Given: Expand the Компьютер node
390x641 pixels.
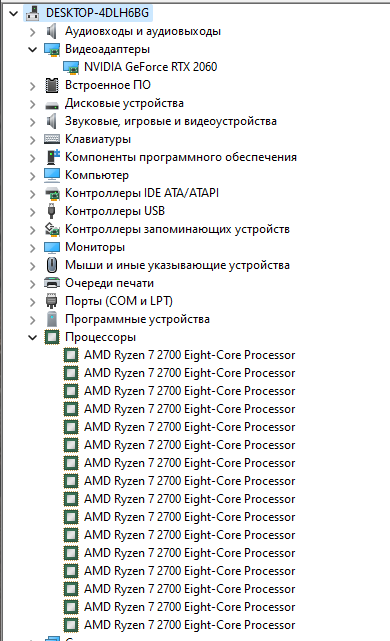Looking at the screenshot, I should click(x=33, y=176).
